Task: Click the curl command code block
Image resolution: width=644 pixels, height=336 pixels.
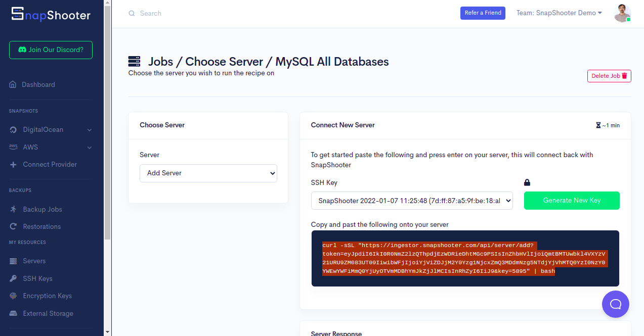Action: [465, 258]
